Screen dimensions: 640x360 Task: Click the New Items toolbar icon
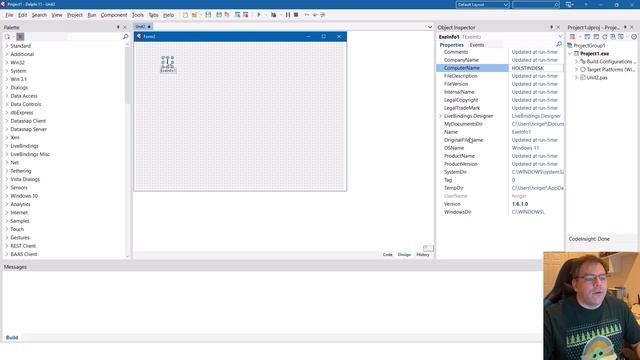coord(185,15)
